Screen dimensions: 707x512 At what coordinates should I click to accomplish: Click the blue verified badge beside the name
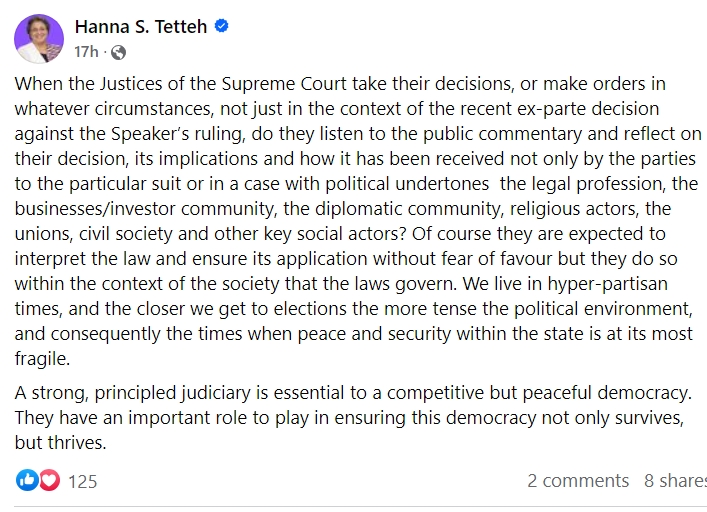click(x=222, y=27)
